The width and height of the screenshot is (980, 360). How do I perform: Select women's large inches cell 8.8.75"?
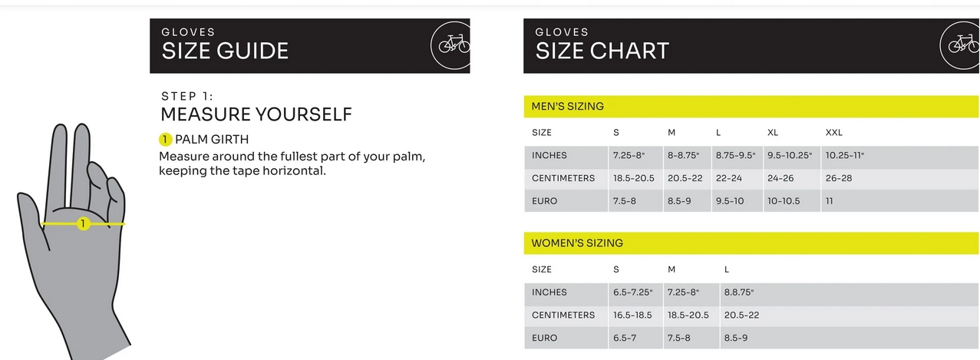coord(741,292)
